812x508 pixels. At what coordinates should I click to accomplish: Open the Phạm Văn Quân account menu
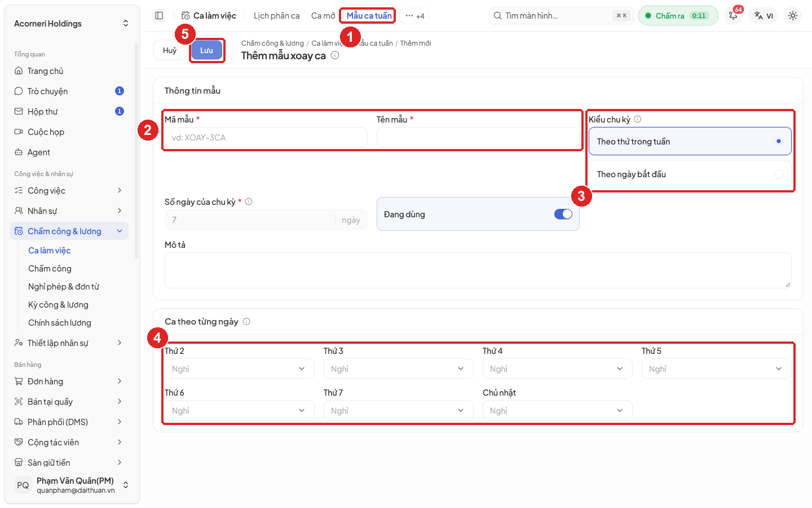click(71, 485)
